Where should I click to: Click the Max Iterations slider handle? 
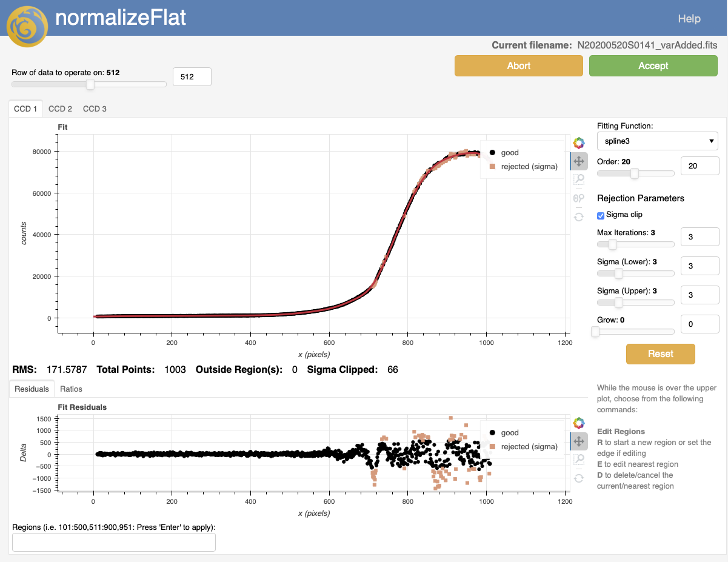(612, 244)
